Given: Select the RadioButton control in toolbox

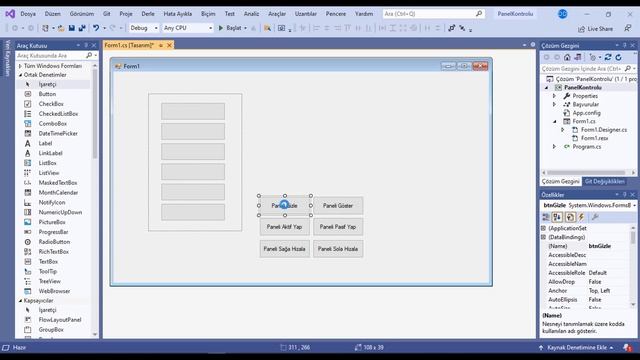Looking at the screenshot, I should (x=53, y=242).
